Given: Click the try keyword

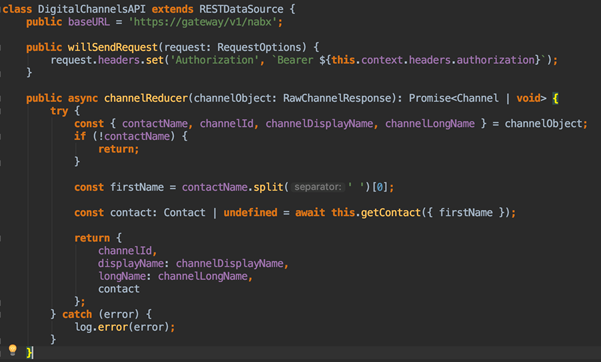Looking at the screenshot, I should click(x=59, y=111).
